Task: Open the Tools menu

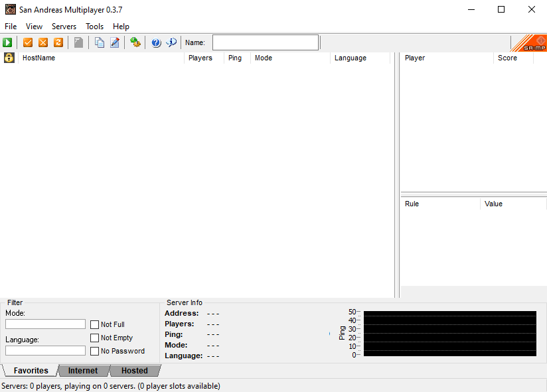Action: pyautogui.click(x=94, y=27)
